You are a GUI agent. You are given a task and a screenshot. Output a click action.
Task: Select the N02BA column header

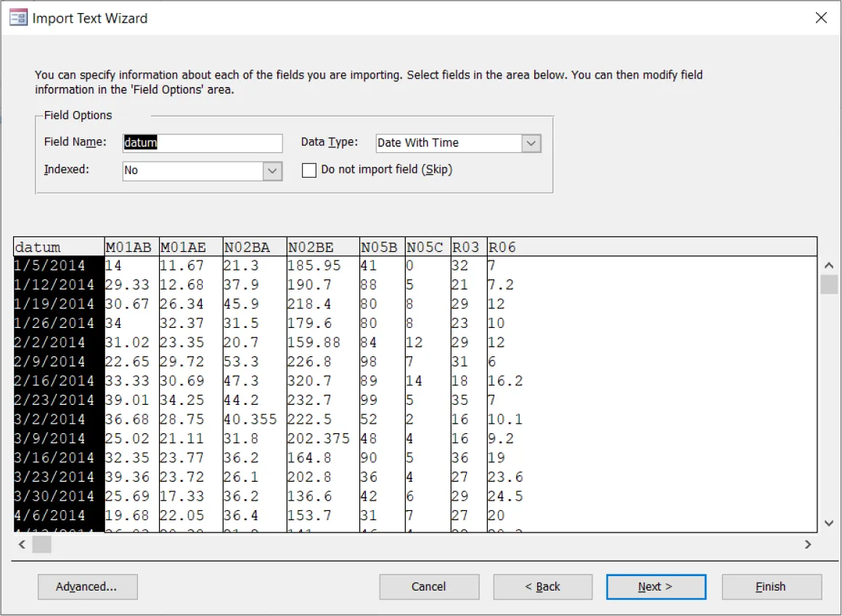pyautogui.click(x=253, y=246)
